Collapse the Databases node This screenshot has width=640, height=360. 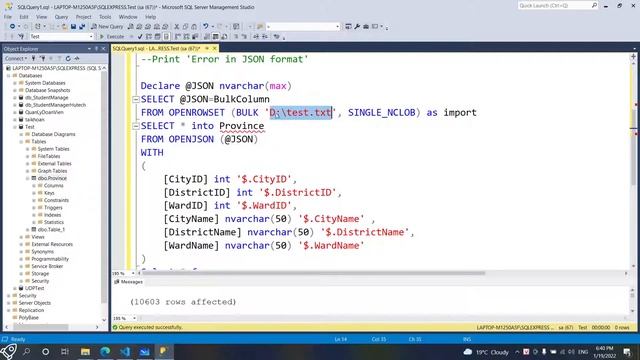(x=9, y=76)
